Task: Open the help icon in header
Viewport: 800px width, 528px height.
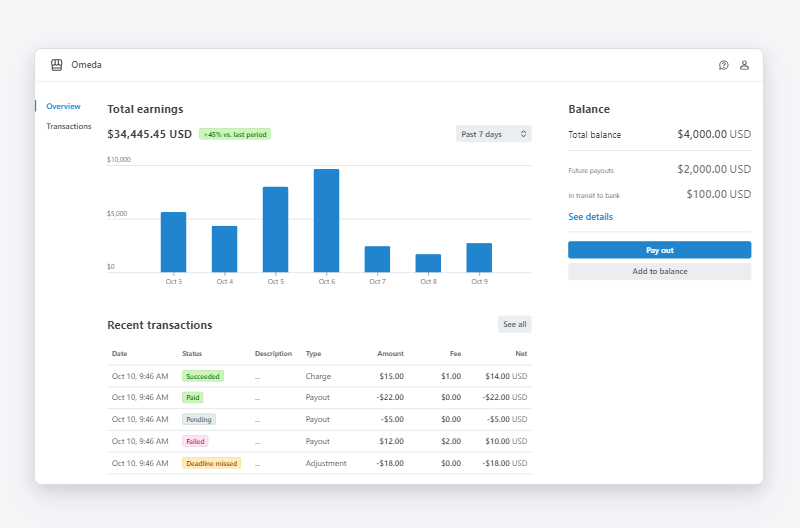Action: 724,65
